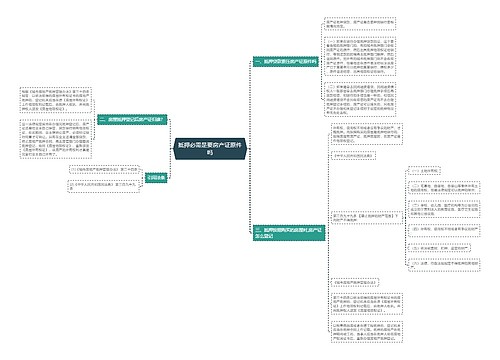The height and width of the screenshot is (360, 500).
Task: Click the 第三百九十九条 禁止抵押的财产范围 node
Action: point(367,218)
